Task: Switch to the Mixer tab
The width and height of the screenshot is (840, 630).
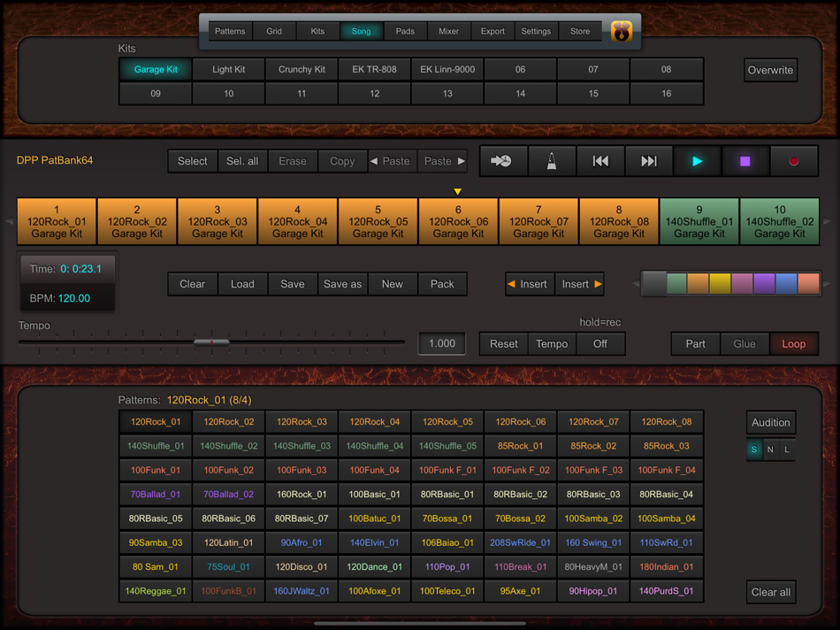Action: [x=449, y=31]
